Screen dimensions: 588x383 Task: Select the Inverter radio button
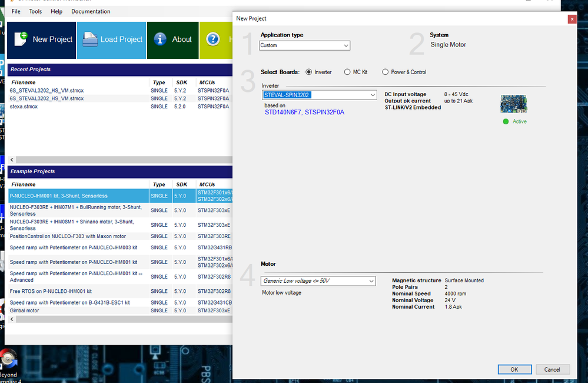(x=308, y=72)
